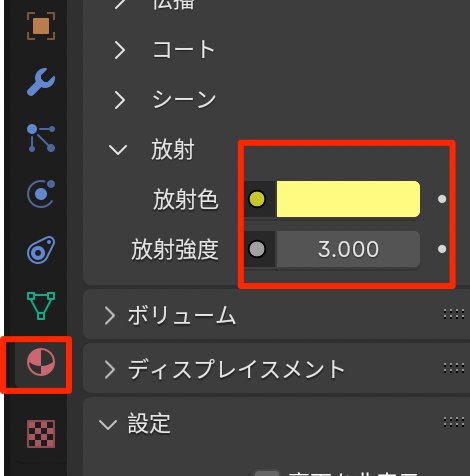Open the Material properties tab
This screenshot has width=470, height=476.
(x=41, y=362)
